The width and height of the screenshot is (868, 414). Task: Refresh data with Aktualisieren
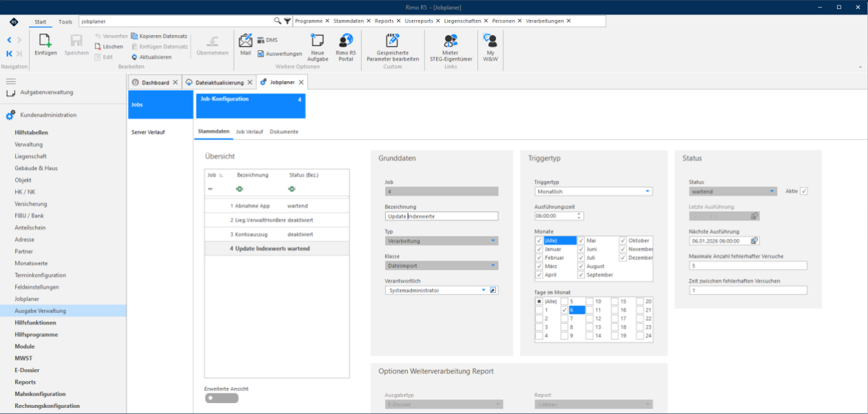[x=151, y=57]
